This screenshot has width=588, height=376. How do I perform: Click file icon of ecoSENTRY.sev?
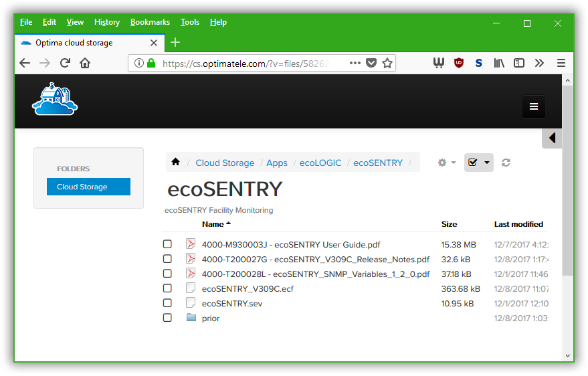coord(191,303)
